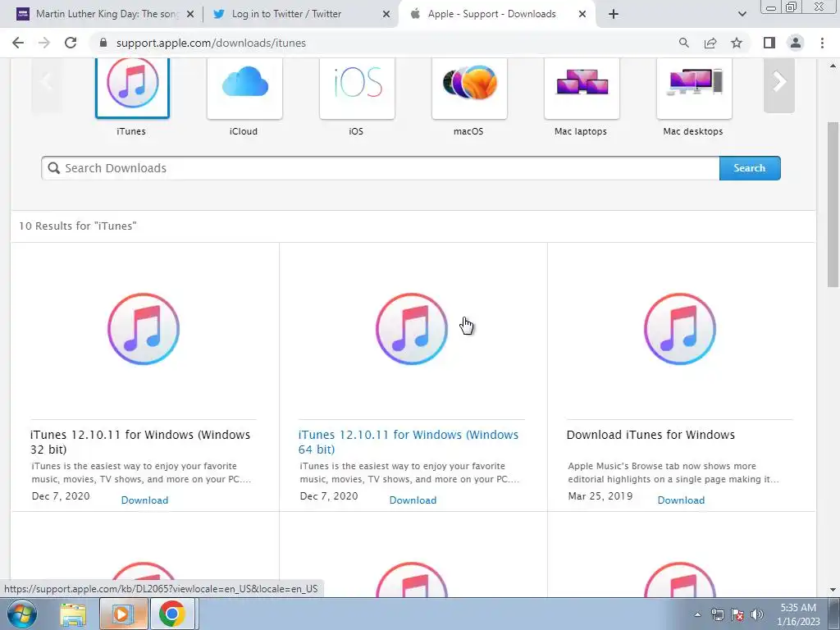Image resolution: width=840 pixels, height=630 pixels.
Task: Reload the Apple downloads page
Action: (x=71, y=43)
